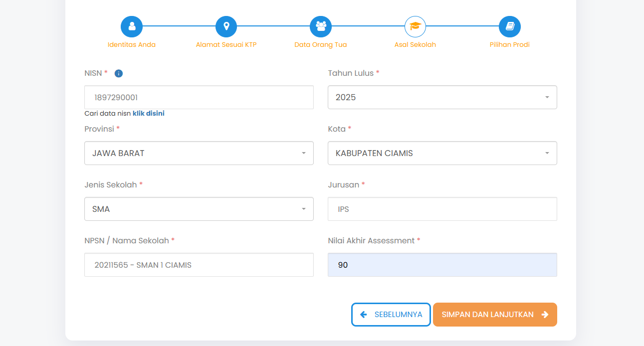The height and width of the screenshot is (346, 644).
Task: Expand the Provinsi dropdown showing JAWA BARAT
Action: click(199, 153)
